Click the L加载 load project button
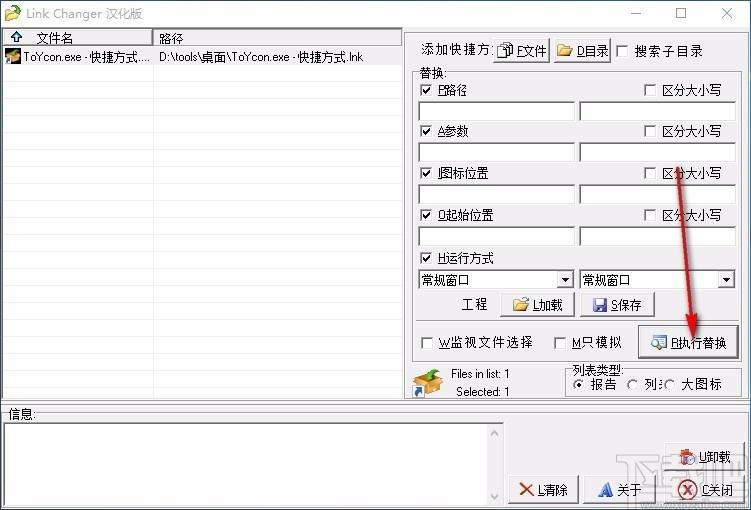The height and width of the screenshot is (510, 751). coord(537,305)
